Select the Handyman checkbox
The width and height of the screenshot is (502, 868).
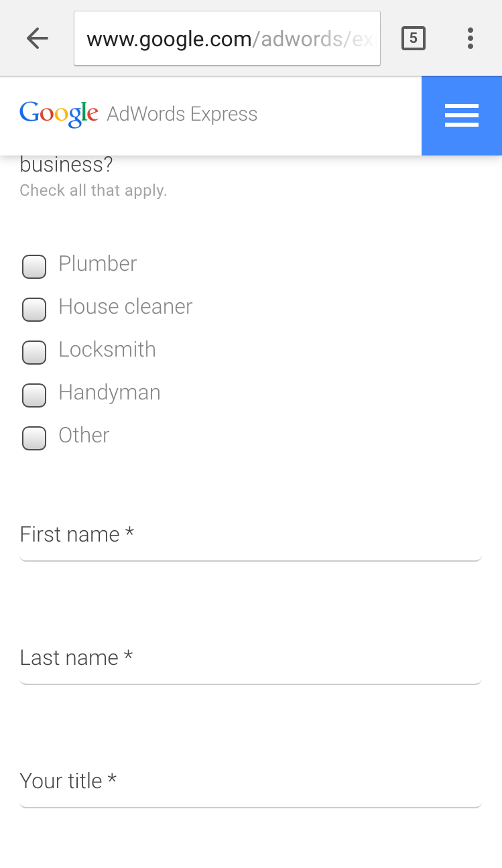(x=34, y=395)
